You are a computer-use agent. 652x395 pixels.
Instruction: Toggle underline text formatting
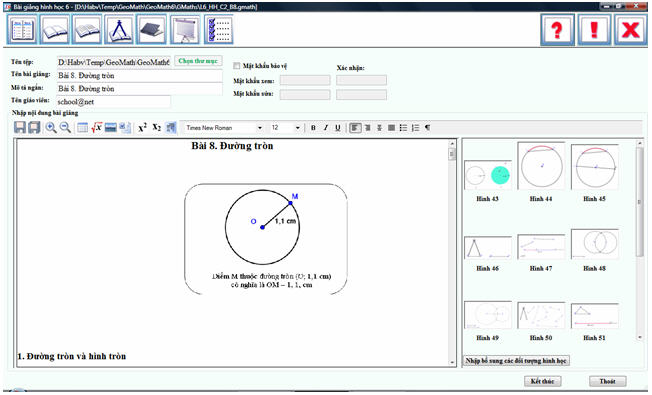(338, 128)
